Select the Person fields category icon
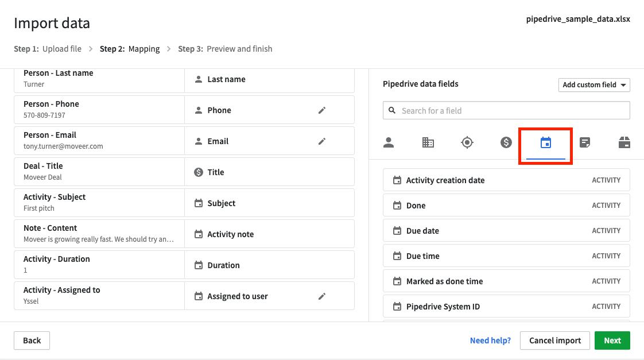 pyautogui.click(x=389, y=142)
